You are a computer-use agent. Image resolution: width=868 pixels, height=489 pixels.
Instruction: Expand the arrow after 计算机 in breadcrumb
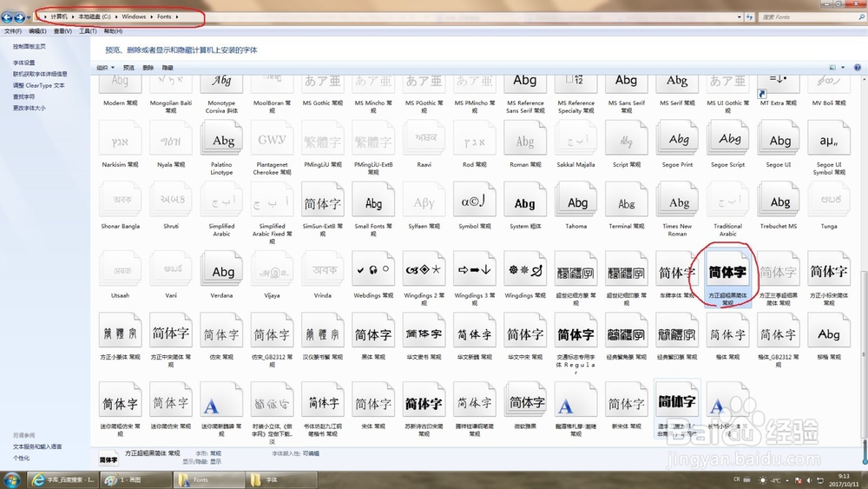[x=73, y=17]
